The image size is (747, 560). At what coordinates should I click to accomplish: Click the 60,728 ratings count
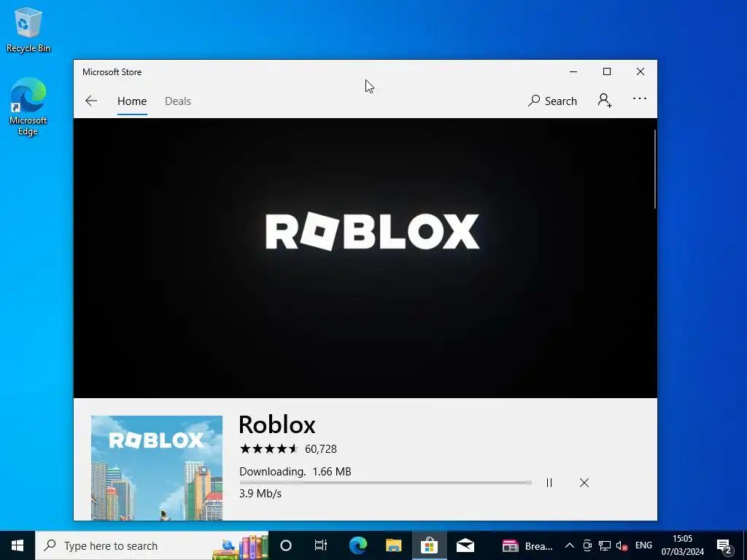pos(321,449)
